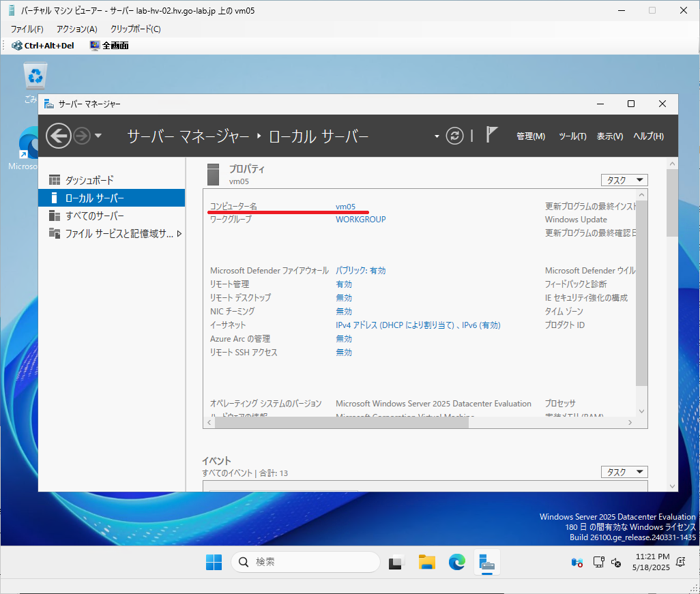Image resolution: width=700 pixels, height=594 pixels.
Task: Click the properties panel vertical scrollbar
Action: [641, 293]
